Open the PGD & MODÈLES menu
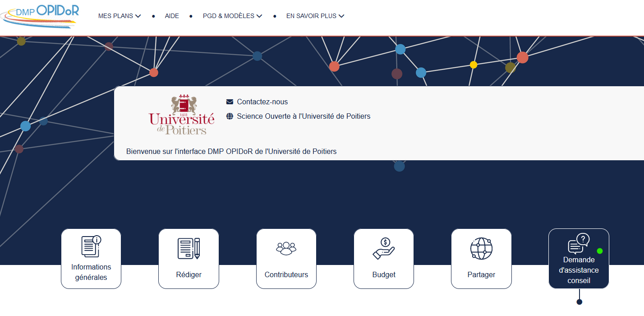This screenshot has height=316, width=644. (232, 16)
